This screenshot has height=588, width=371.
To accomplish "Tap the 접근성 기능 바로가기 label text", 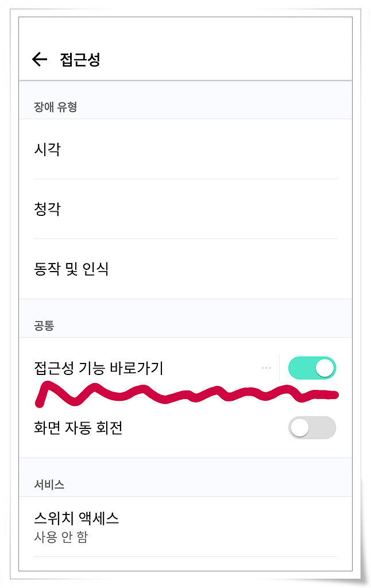I will pos(99,368).
